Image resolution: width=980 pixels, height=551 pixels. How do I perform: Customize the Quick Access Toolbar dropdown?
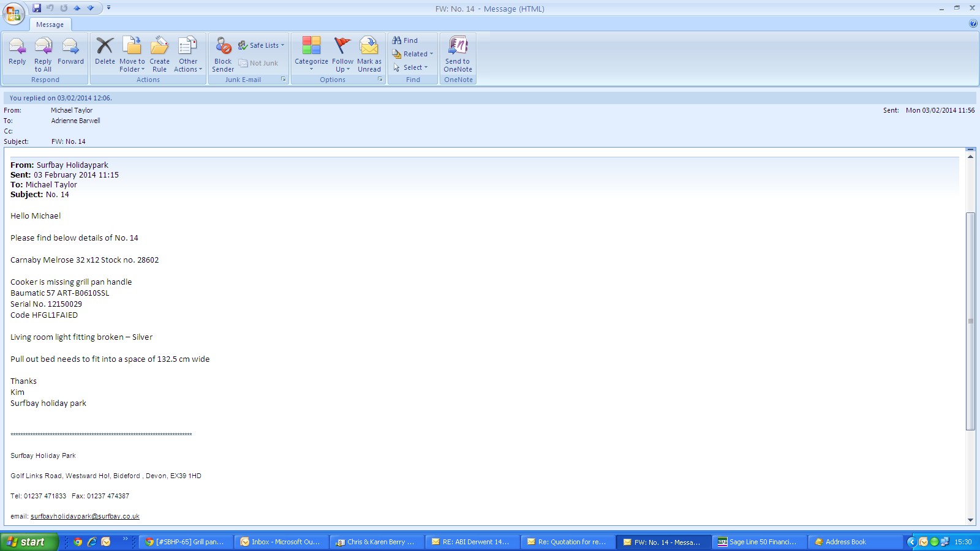(108, 8)
